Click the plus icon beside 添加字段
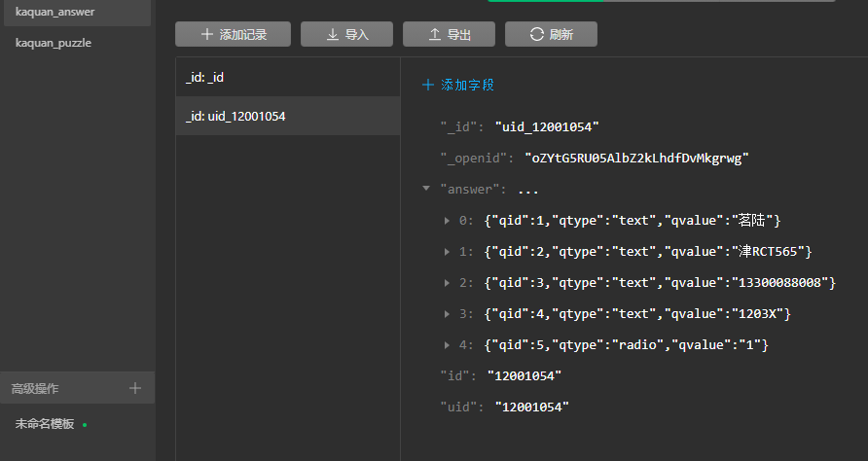 (427, 85)
